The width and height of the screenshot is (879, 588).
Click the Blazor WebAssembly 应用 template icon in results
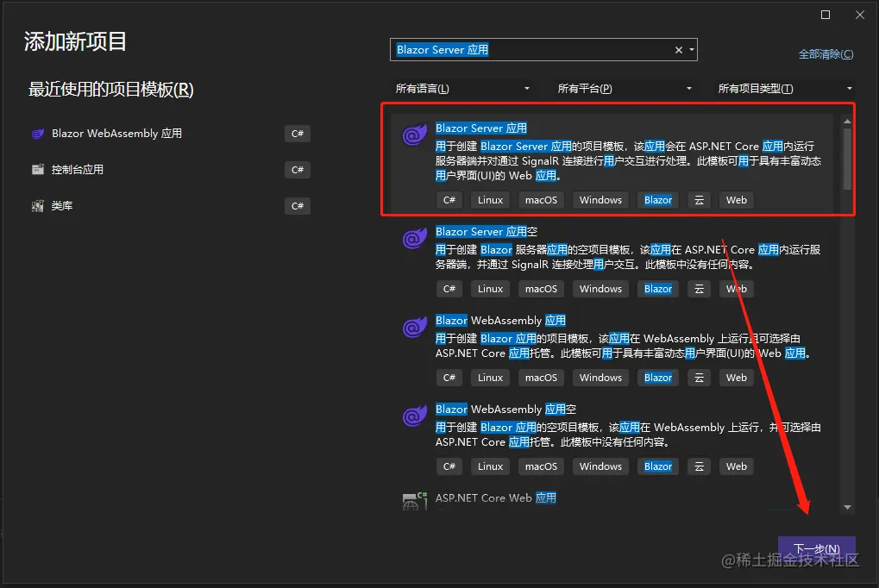(414, 327)
